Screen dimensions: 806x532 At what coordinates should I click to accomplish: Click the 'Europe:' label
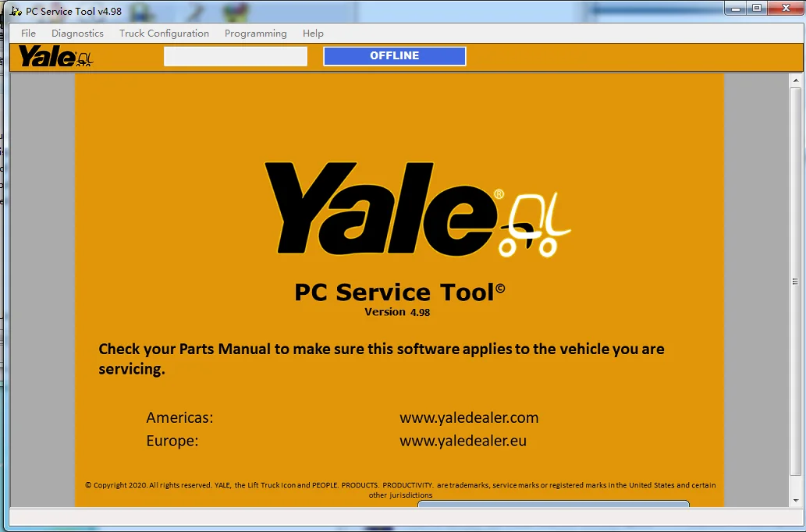pyautogui.click(x=172, y=441)
